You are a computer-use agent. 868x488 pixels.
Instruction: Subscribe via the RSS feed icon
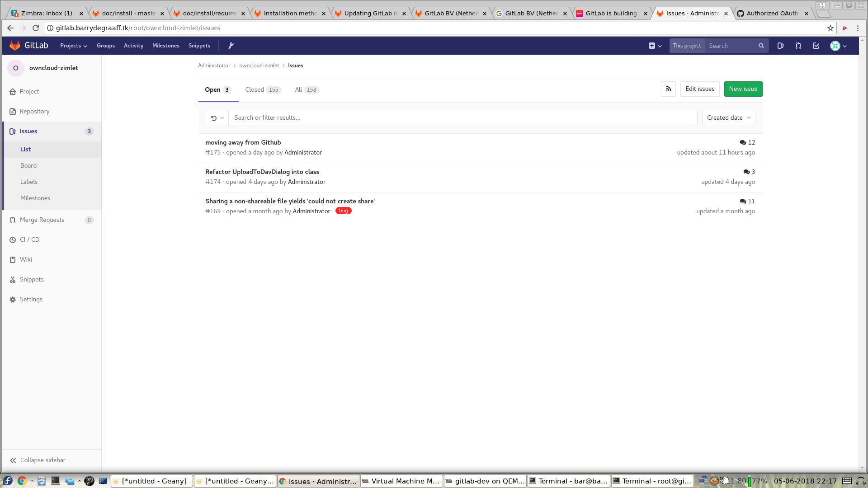pyautogui.click(x=668, y=89)
